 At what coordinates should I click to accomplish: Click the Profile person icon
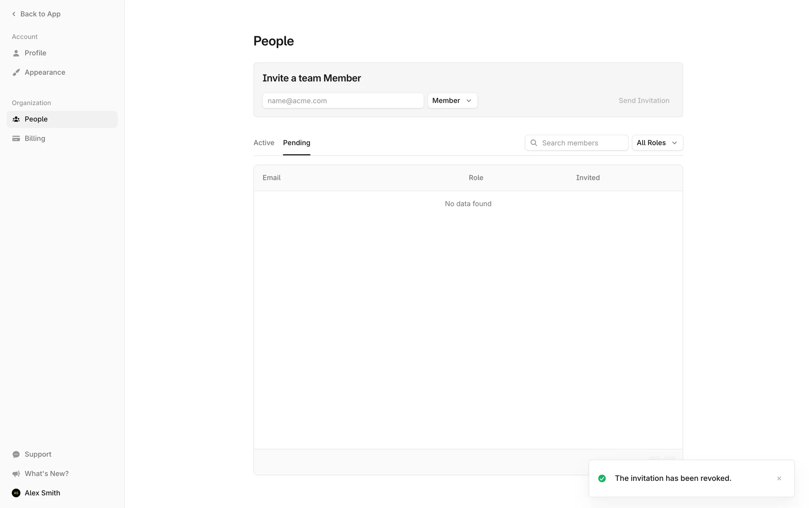pyautogui.click(x=16, y=53)
